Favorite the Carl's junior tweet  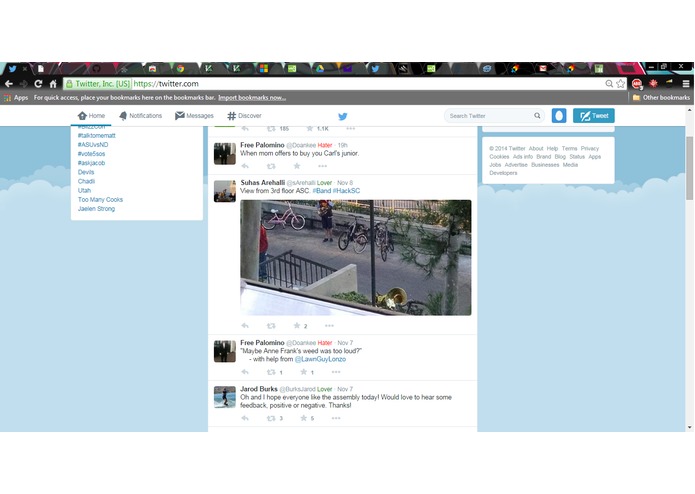point(297,166)
